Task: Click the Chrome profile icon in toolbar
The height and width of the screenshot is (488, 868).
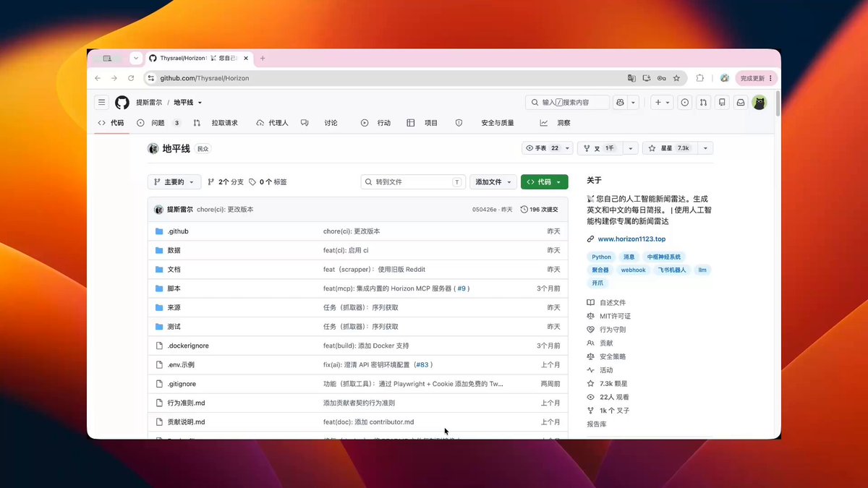Action: [725, 78]
